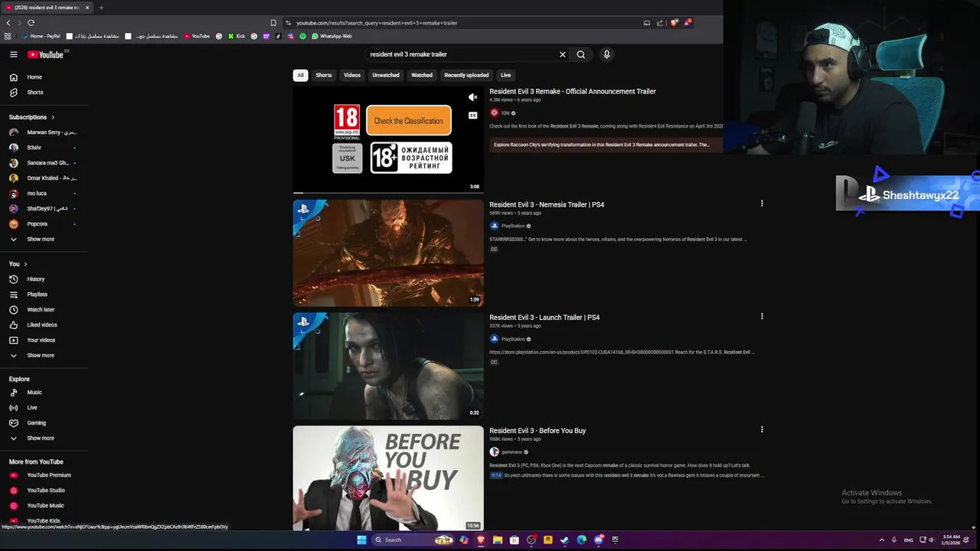Open IGN channel link
Viewport: 980px width, 551px height.
point(505,113)
